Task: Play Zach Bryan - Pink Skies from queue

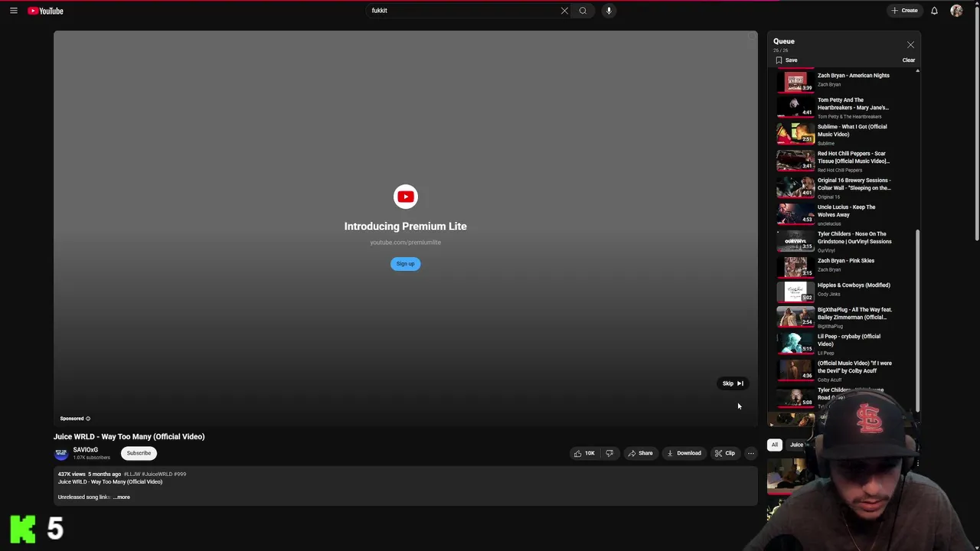Action: (x=844, y=266)
